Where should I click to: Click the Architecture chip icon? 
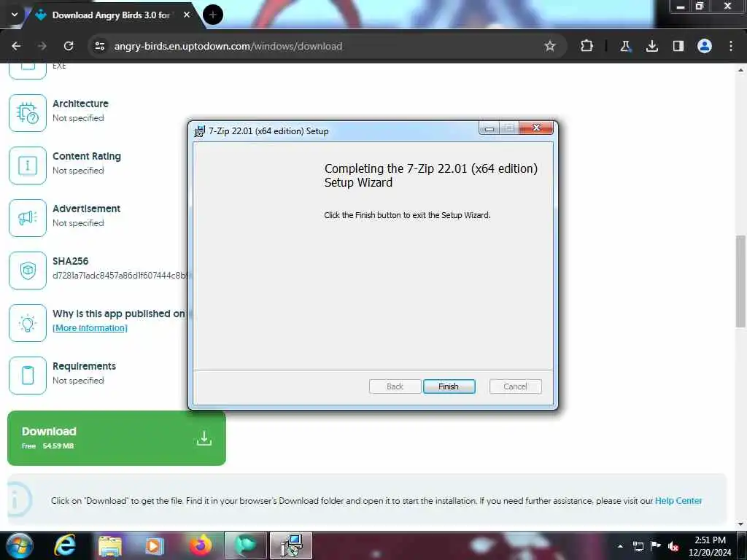click(x=28, y=113)
